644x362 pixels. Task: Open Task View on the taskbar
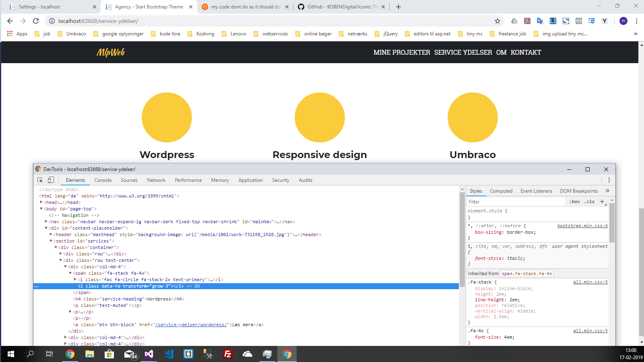click(x=50, y=354)
